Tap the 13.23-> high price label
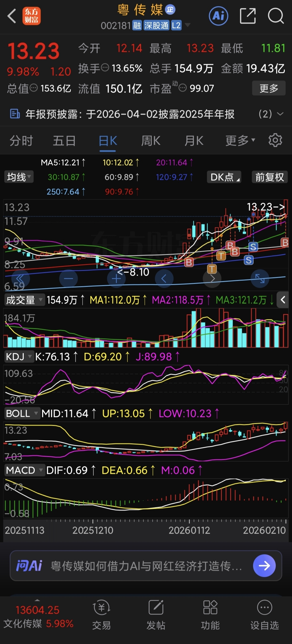This screenshot has height=644, width=292. click(x=266, y=207)
